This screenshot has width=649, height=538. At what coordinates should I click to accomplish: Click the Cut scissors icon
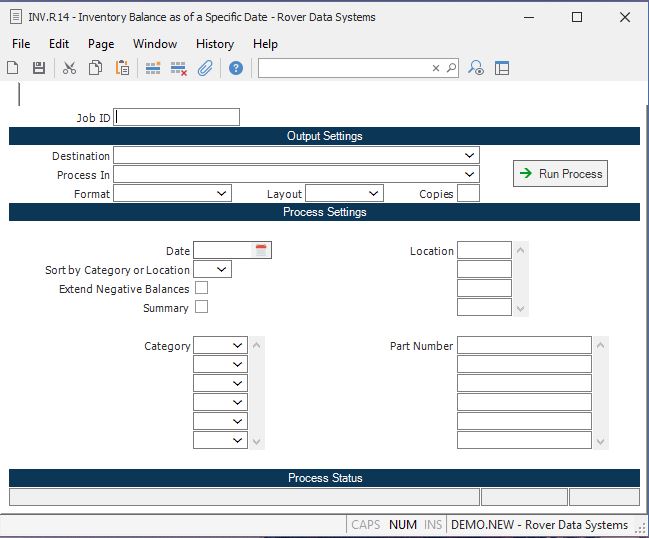pos(69,68)
